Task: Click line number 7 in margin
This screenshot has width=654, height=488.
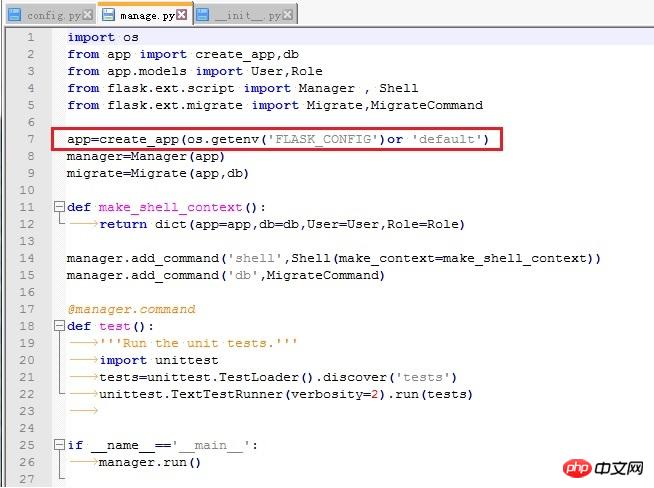Action: click(x=30, y=139)
